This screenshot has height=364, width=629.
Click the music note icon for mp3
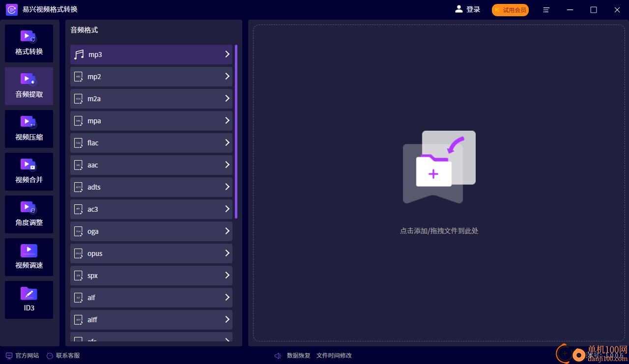[x=79, y=55]
